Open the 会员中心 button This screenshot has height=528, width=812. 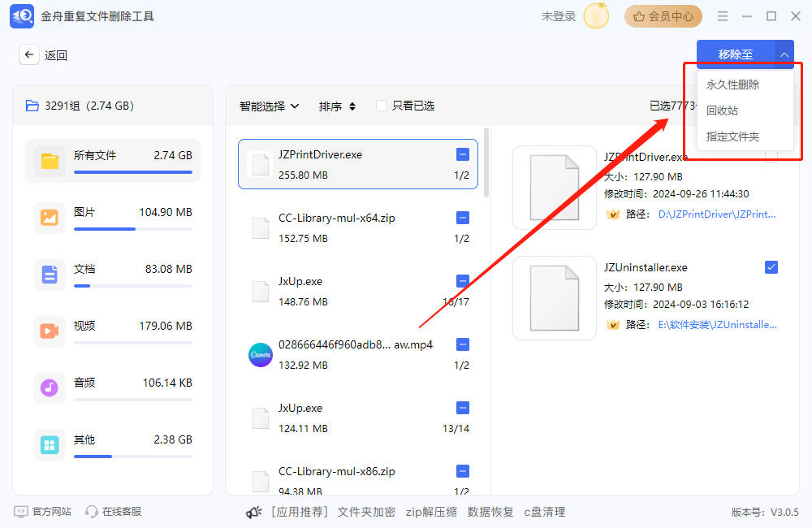coord(663,16)
